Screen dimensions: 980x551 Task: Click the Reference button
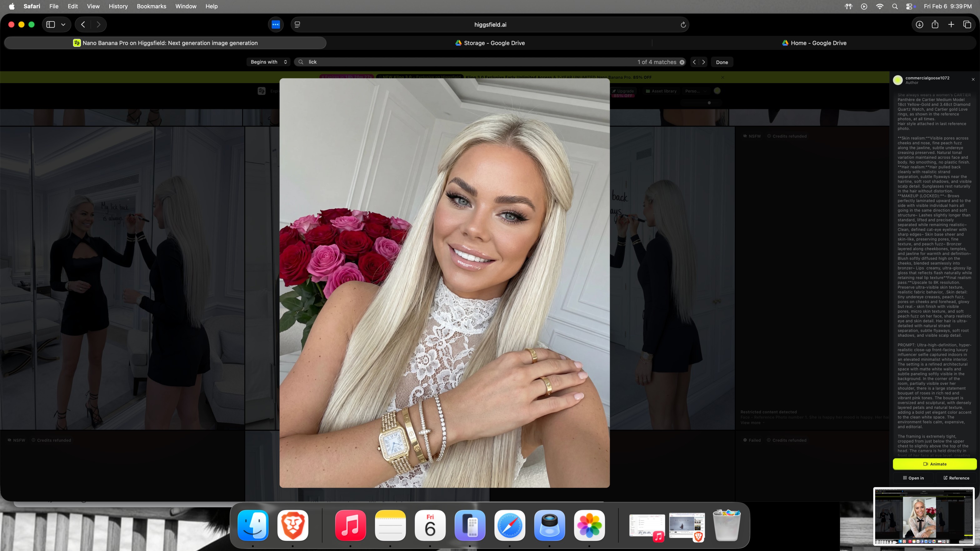tap(956, 478)
